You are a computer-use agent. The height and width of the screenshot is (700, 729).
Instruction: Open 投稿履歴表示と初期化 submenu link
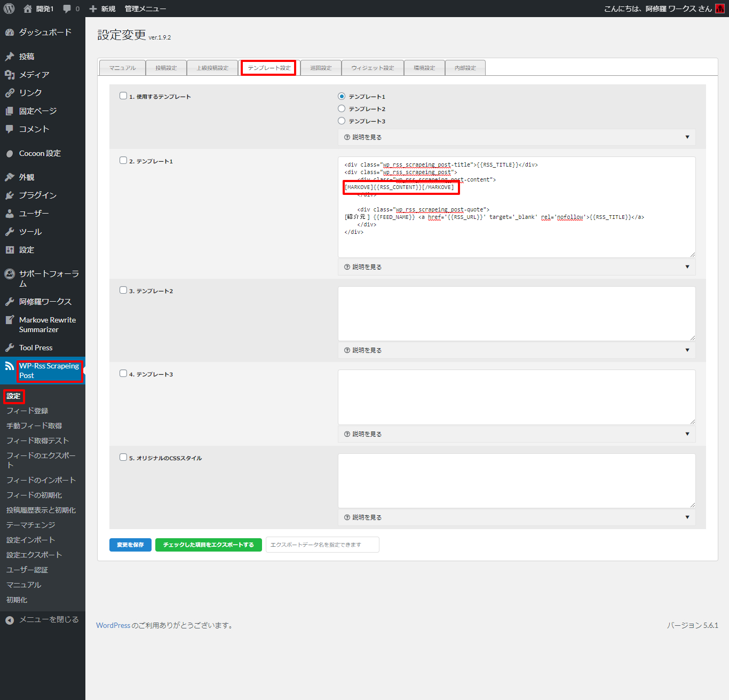click(x=41, y=510)
